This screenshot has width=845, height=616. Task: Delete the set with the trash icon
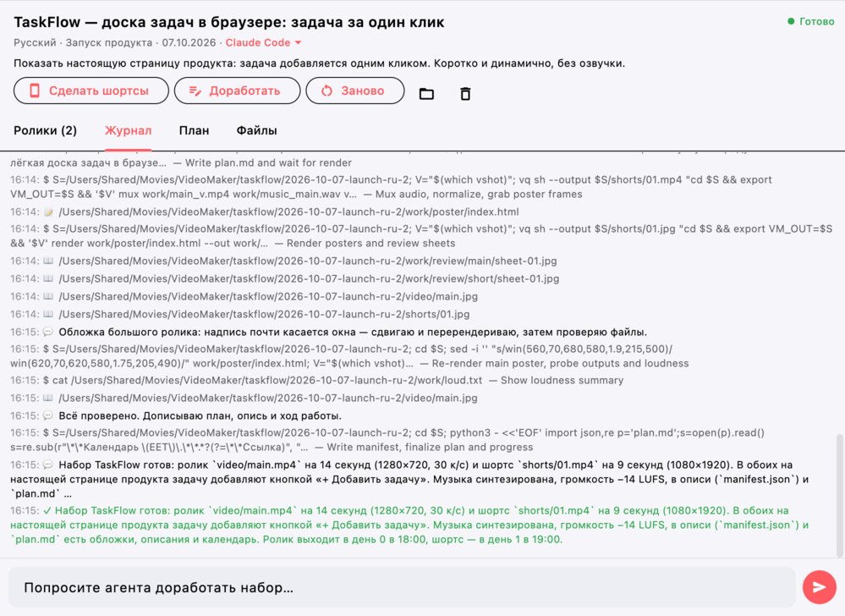click(x=465, y=93)
